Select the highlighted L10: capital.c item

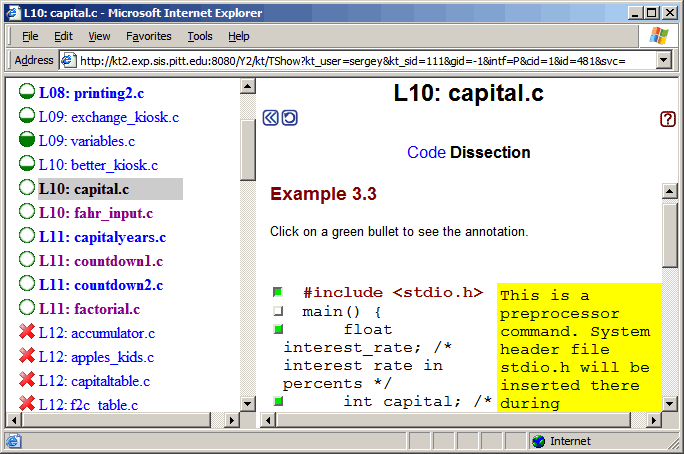click(110, 189)
